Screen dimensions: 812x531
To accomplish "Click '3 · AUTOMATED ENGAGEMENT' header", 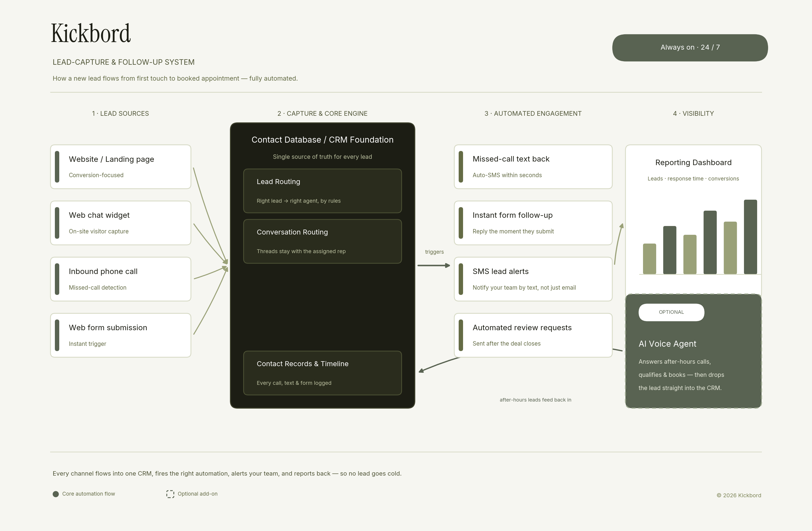I will 533,114.
